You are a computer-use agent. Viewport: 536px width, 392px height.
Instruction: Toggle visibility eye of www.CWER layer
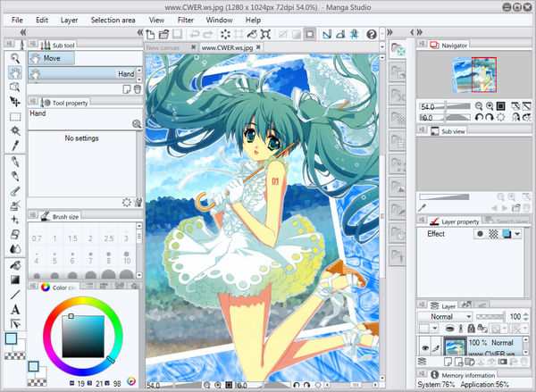425,348
